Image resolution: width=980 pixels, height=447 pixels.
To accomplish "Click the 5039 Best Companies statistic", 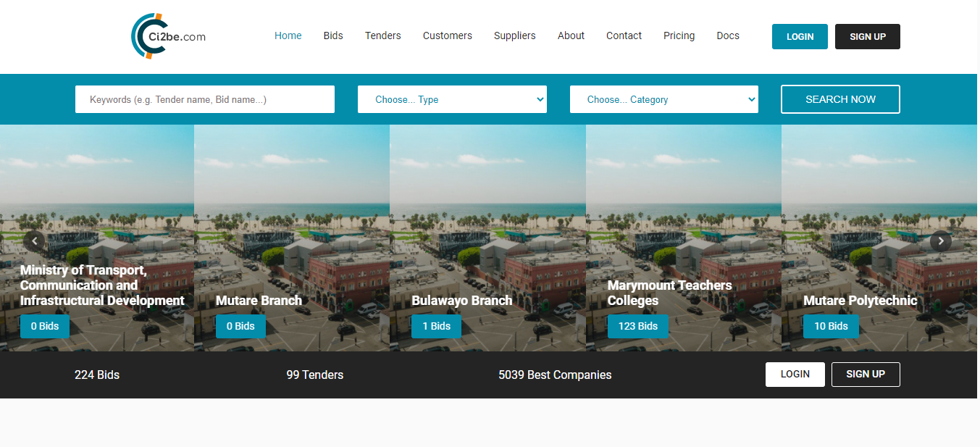I will tap(555, 375).
